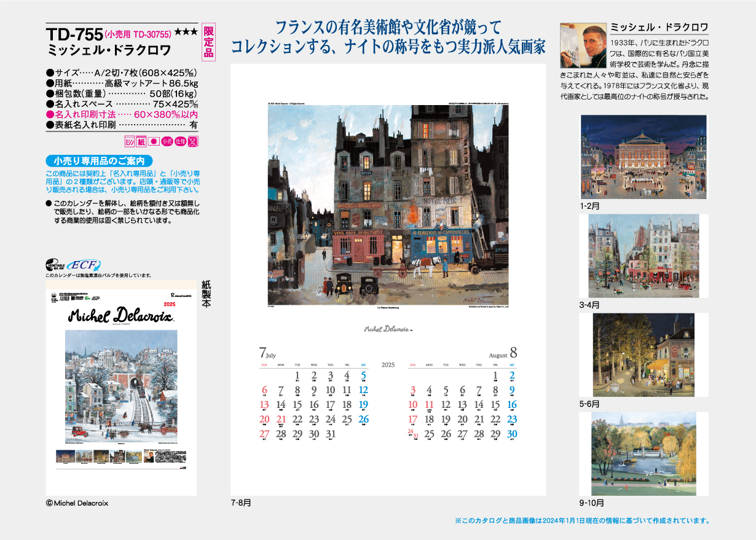
Task: Click August 30 in blue
Action: tap(512, 434)
